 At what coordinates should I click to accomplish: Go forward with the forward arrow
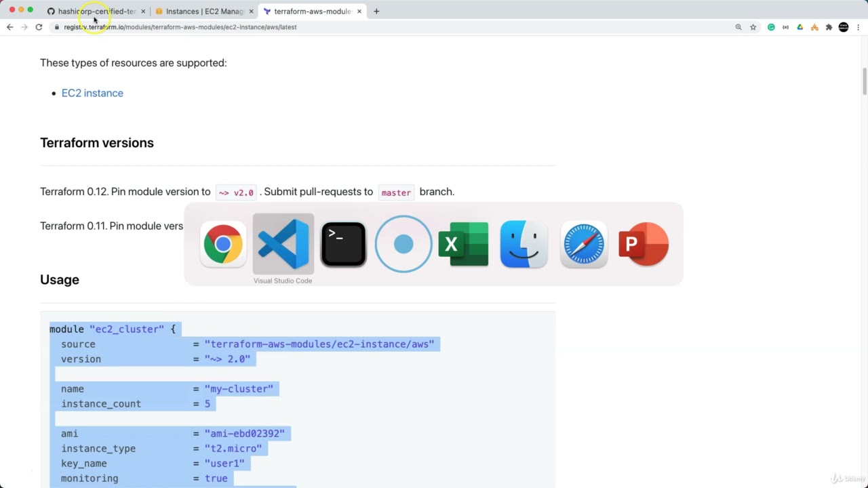(24, 27)
